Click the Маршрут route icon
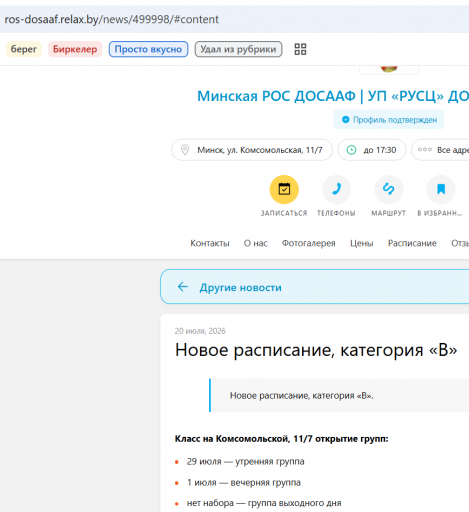Viewport: 469px width, 512px height. (x=389, y=189)
